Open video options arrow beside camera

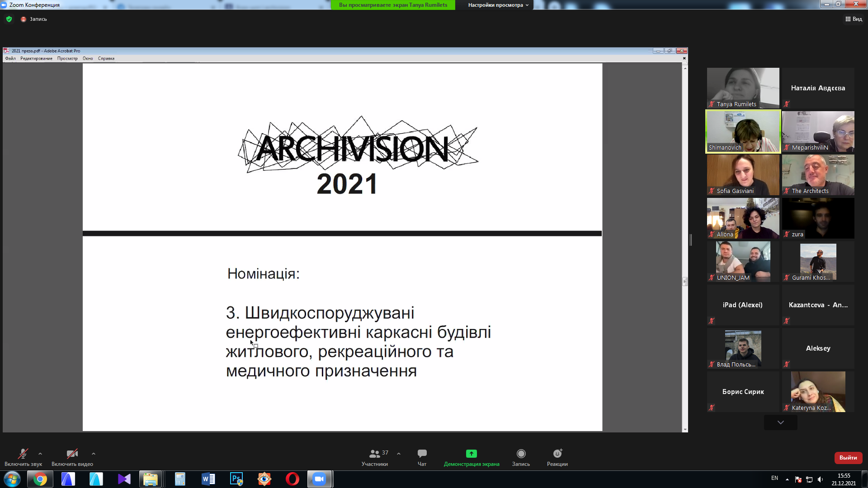[94, 454]
